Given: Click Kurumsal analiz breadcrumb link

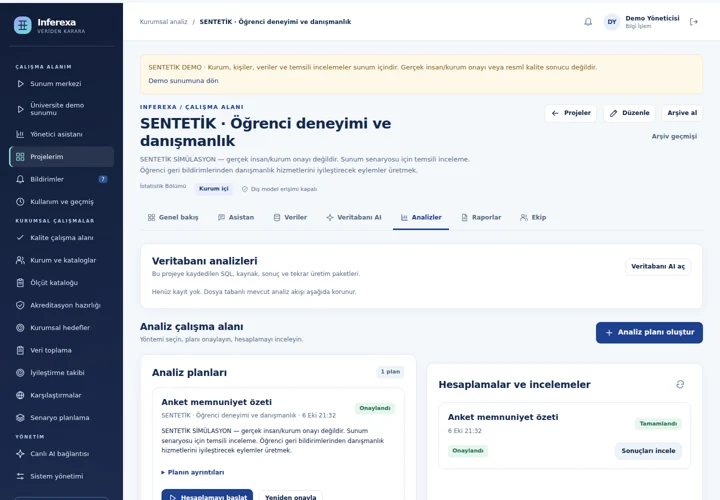Looking at the screenshot, I should tap(163, 22).
